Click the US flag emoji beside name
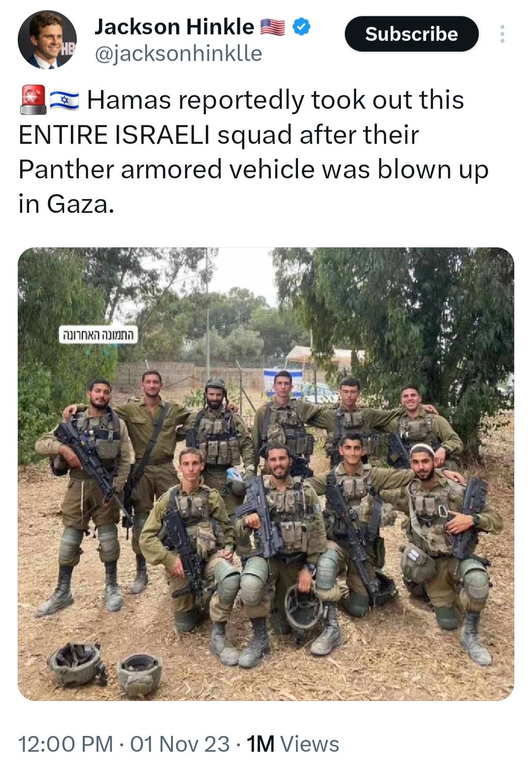This screenshot has width=532, height=765. click(x=272, y=27)
